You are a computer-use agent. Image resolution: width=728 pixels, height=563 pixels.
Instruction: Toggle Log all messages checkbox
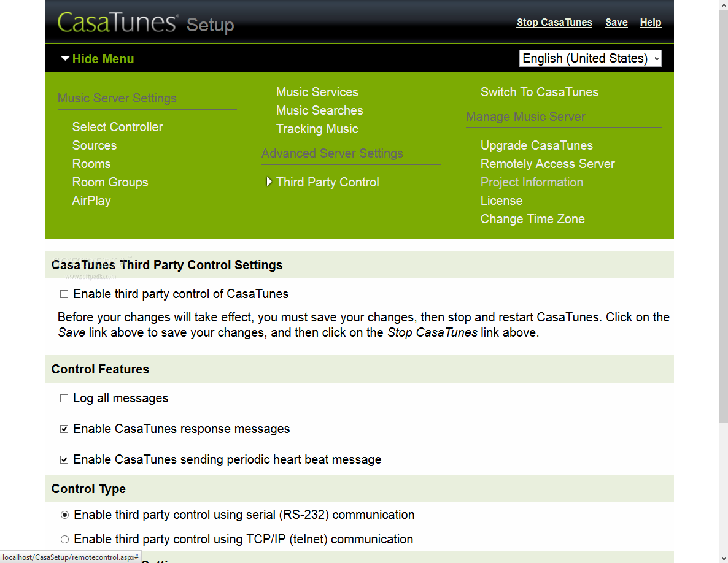point(64,399)
